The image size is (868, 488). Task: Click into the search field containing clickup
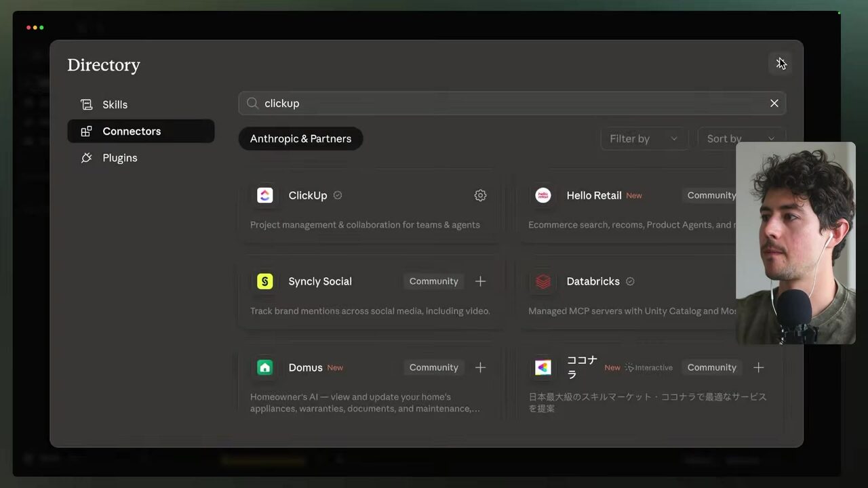click(512, 103)
